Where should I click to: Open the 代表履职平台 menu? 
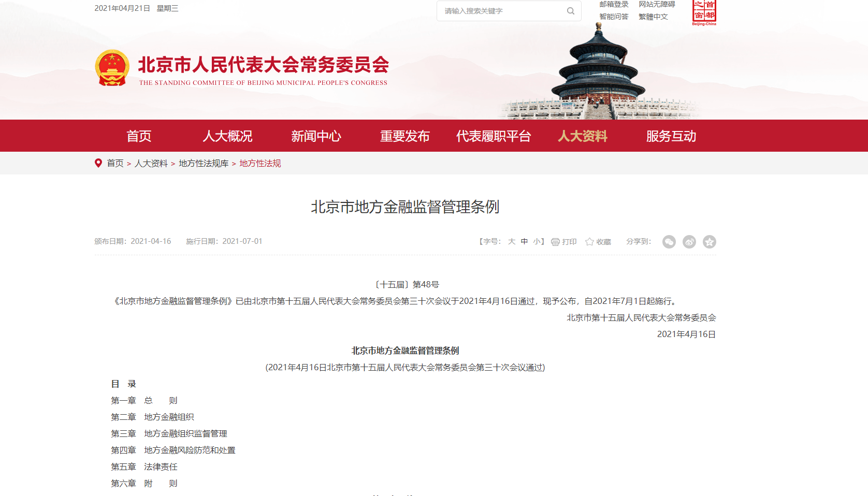point(494,136)
